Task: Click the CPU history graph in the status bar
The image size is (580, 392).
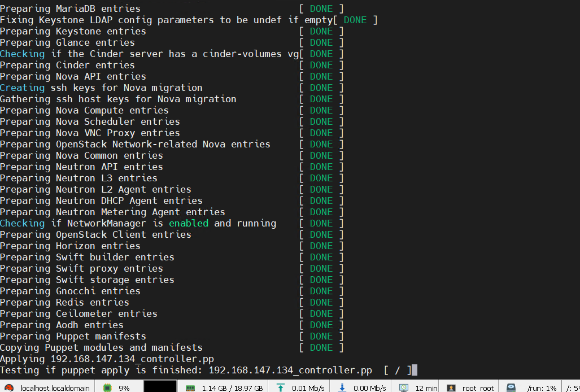Action: click(160, 387)
